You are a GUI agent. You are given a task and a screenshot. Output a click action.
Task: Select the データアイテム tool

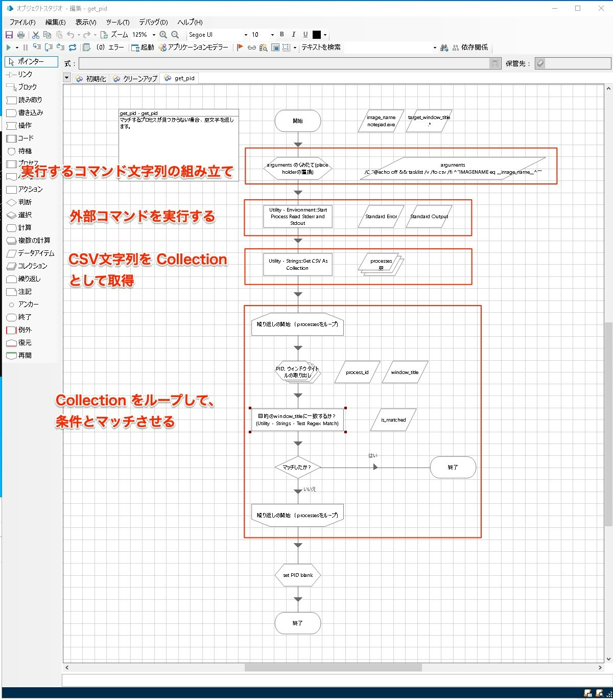click(x=30, y=253)
